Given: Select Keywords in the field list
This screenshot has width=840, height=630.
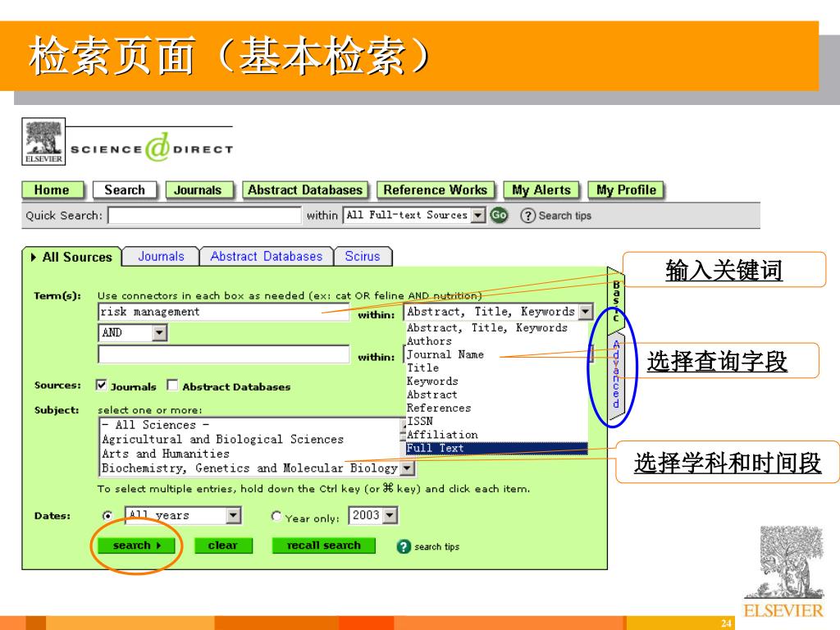Looking at the screenshot, I should click(x=496, y=381).
